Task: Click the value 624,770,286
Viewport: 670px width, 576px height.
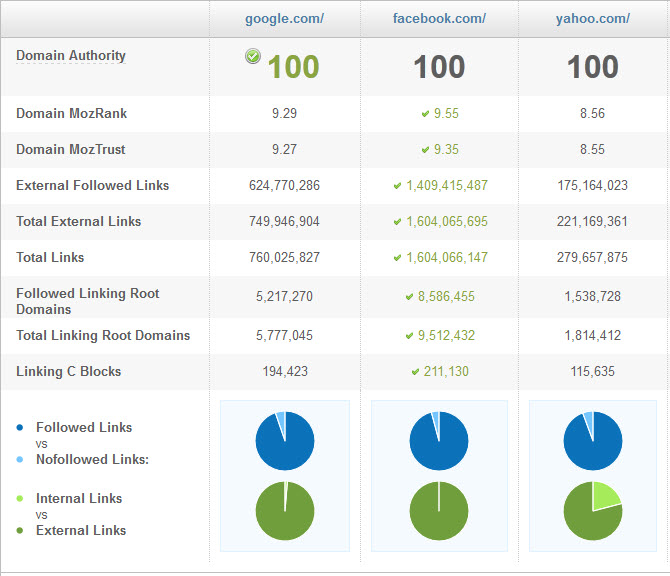Action: (285, 185)
